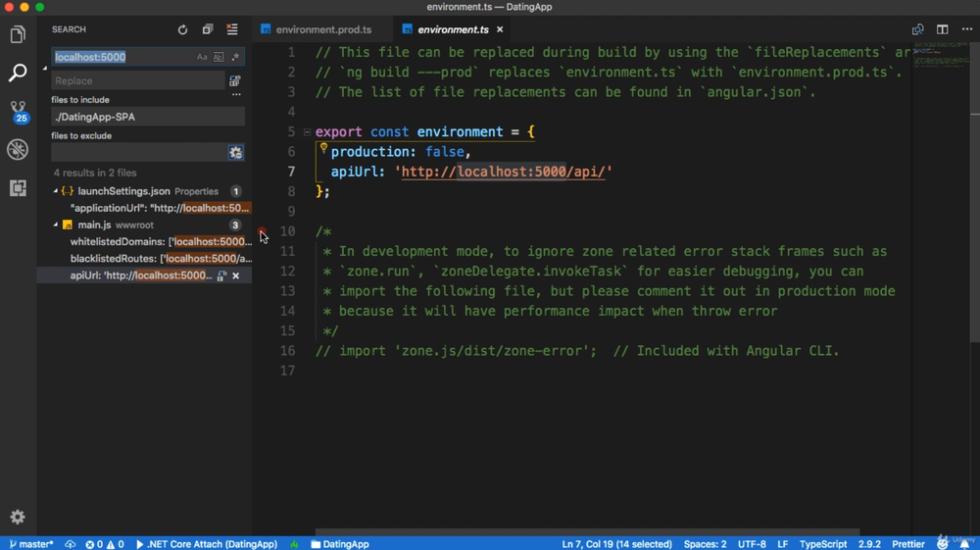Open applicationUrl match in launchSettings.json
The image size is (980, 550).
point(159,208)
